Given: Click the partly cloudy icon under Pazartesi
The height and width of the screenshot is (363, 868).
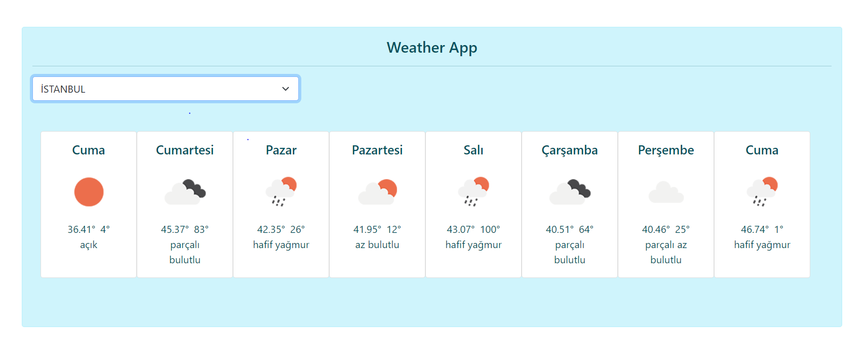Looking at the screenshot, I should pyautogui.click(x=377, y=192).
